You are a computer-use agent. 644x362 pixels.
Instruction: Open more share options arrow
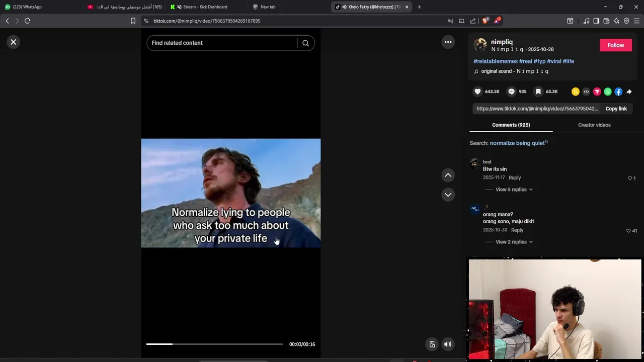(629, 92)
